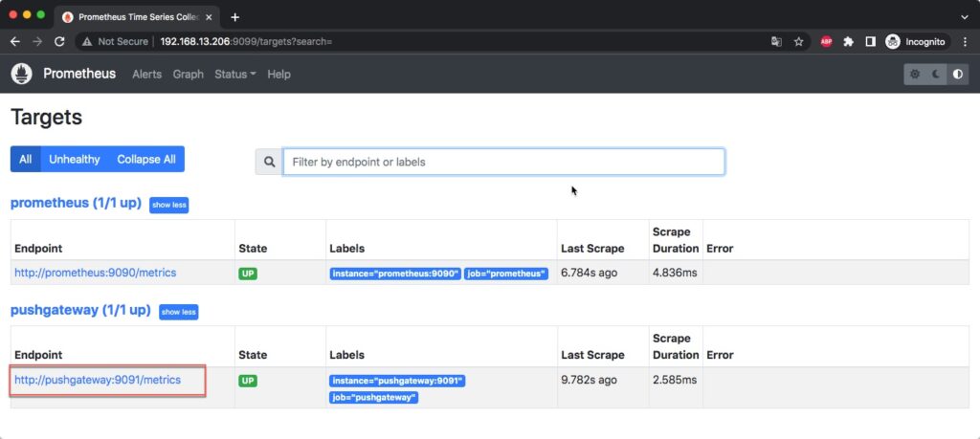Screen dimensions: 980x439
Task: Click the job="pushgateway" label badge
Action: click(374, 397)
